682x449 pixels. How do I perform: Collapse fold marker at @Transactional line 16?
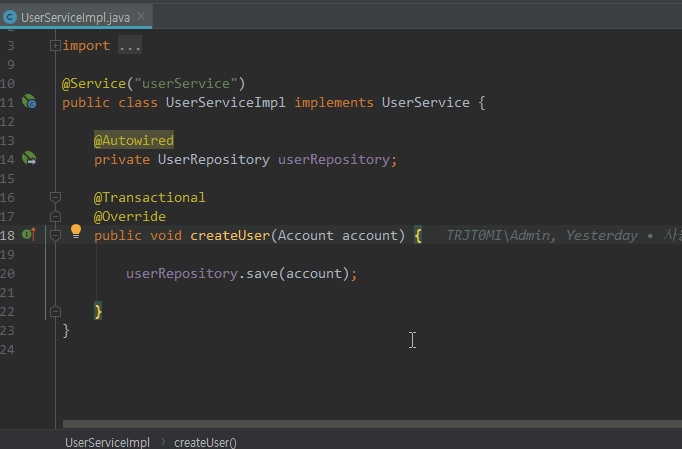coord(55,197)
